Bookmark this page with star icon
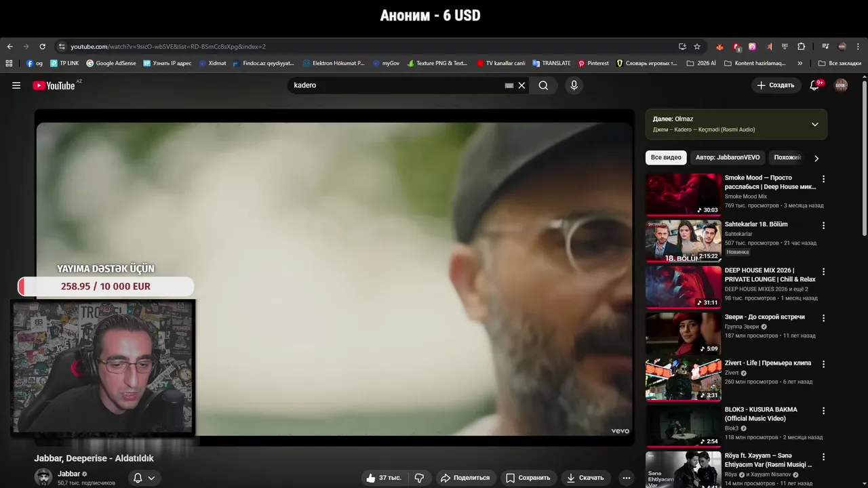868x488 pixels. pos(697,47)
